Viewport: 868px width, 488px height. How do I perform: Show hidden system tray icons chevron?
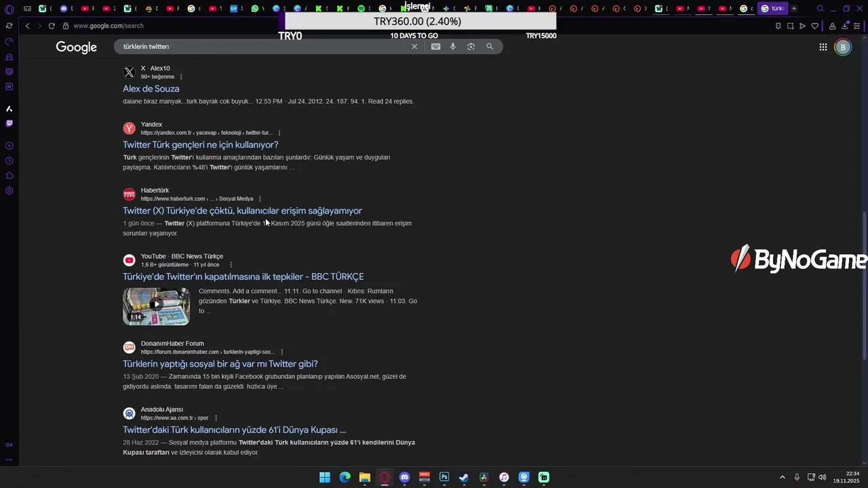(x=782, y=477)
